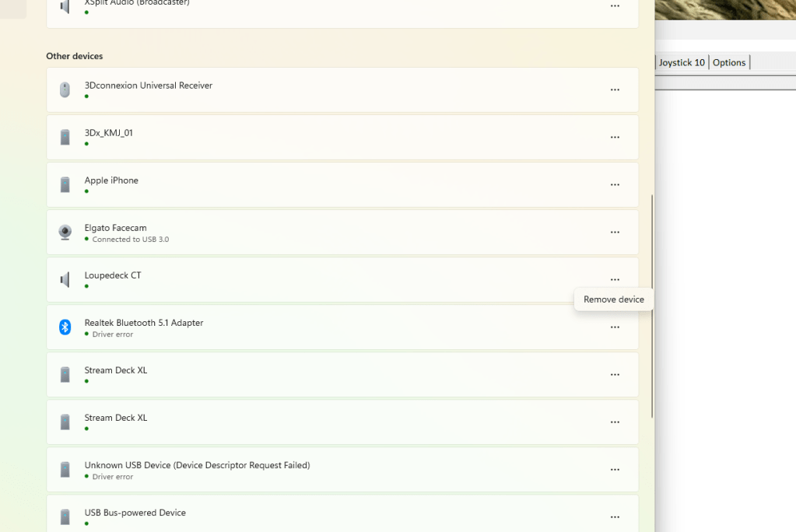The width and height of the screenshot is (796, 532).
Task: Open more options for Elgato Facecam
Action: click(x=615, y=232)
